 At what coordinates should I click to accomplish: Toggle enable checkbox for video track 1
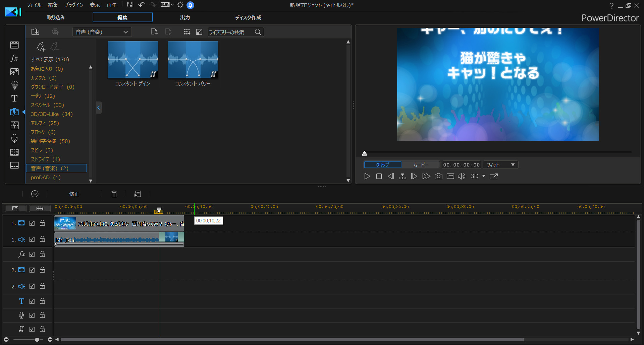32,223
